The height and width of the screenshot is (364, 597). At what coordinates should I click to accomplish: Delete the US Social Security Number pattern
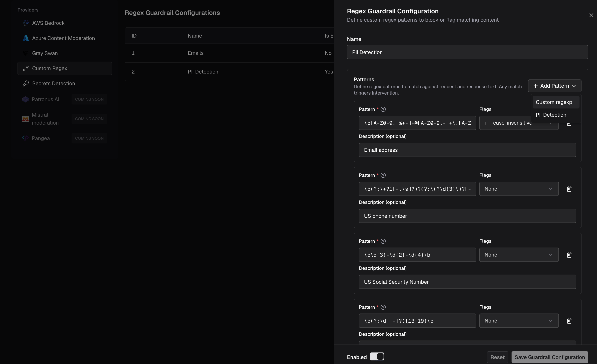tap(569, 255)
